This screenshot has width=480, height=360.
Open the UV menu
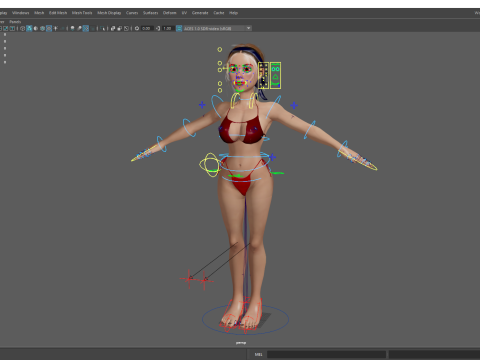point(184,13)
